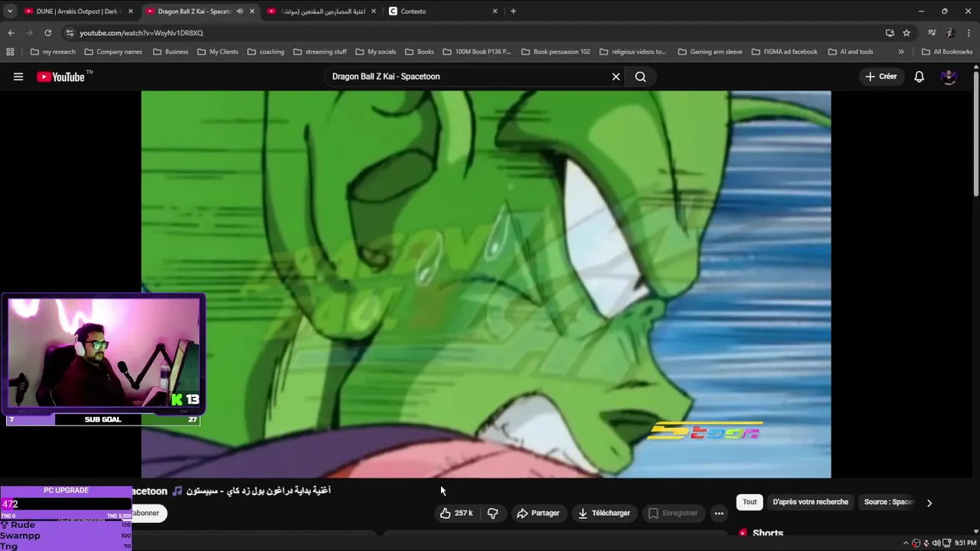
Task: Open the religious videos bookmark folder
Action: [x=633, y=52]
